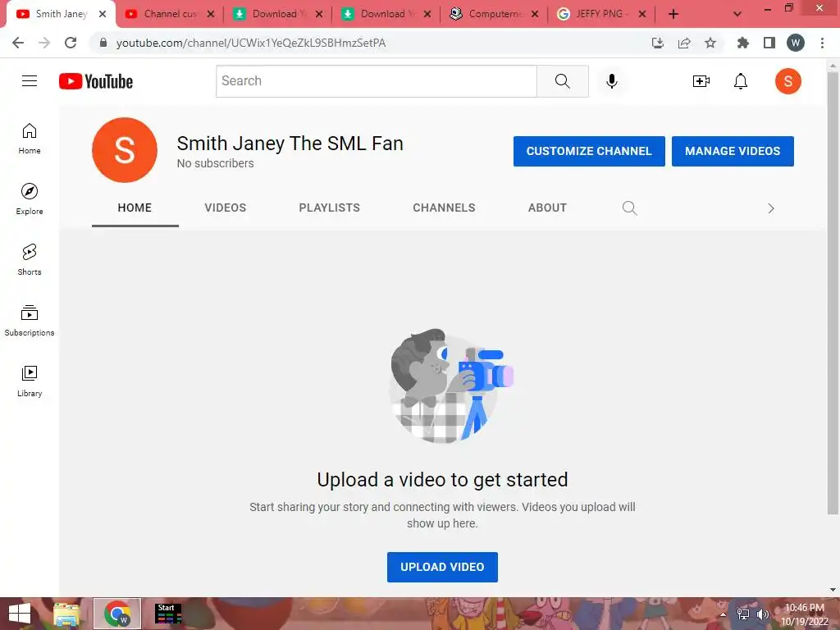This screenshot has height=630, width=840.
Task: Select the VIDEOS channel tab
Action: pos(226,208)
